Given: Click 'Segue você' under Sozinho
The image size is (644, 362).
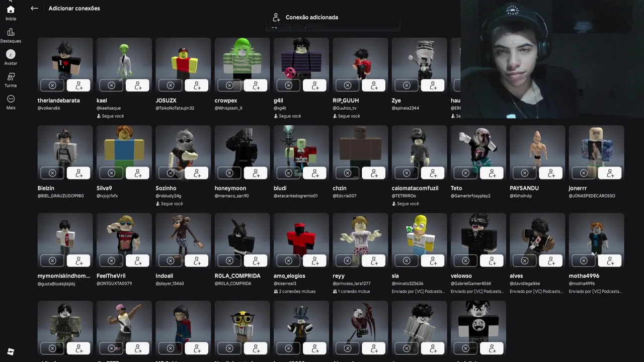Looking at the screenshot, I should click(169, 204).
